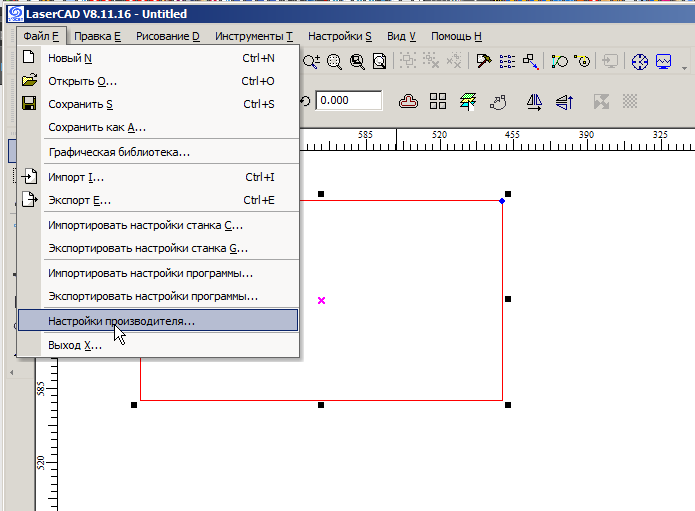Click the layered sheets icon

(x=467, y=101)
